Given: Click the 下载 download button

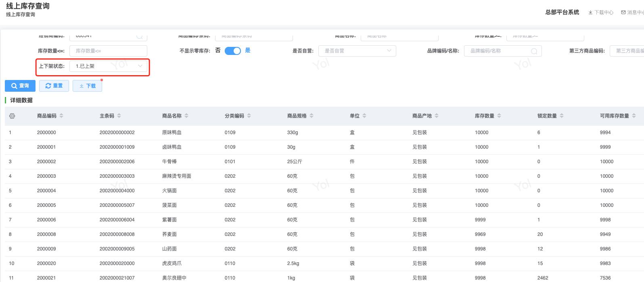Looking at the screenshot, I should pos(88,86).
